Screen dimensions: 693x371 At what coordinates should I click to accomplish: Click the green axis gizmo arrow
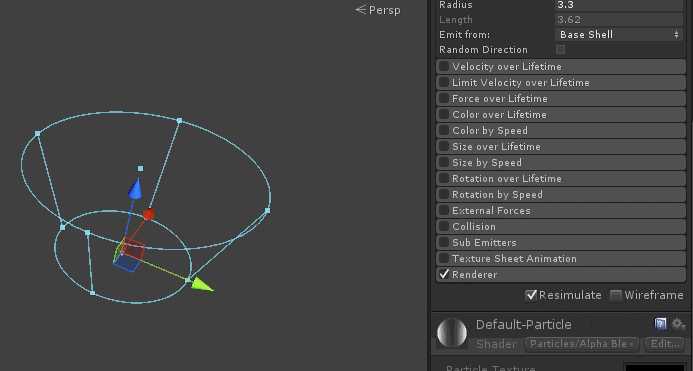[x=203, y=284]
